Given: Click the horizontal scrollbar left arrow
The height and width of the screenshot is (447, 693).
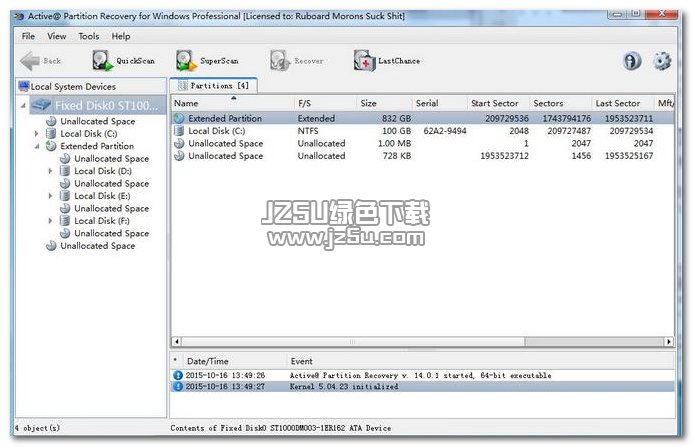Looking at the screenshot, I should (x=177, y=341).
